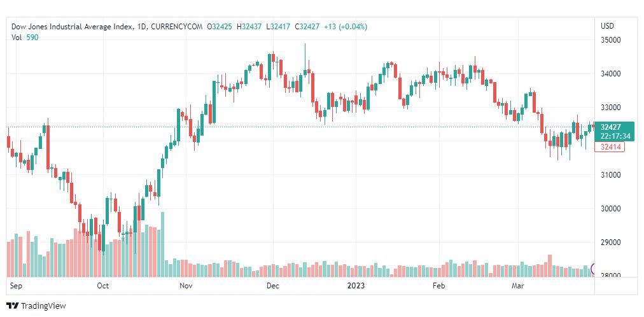Select the Oct label on time axis
644x317 pixels.
tap(103, 286)
